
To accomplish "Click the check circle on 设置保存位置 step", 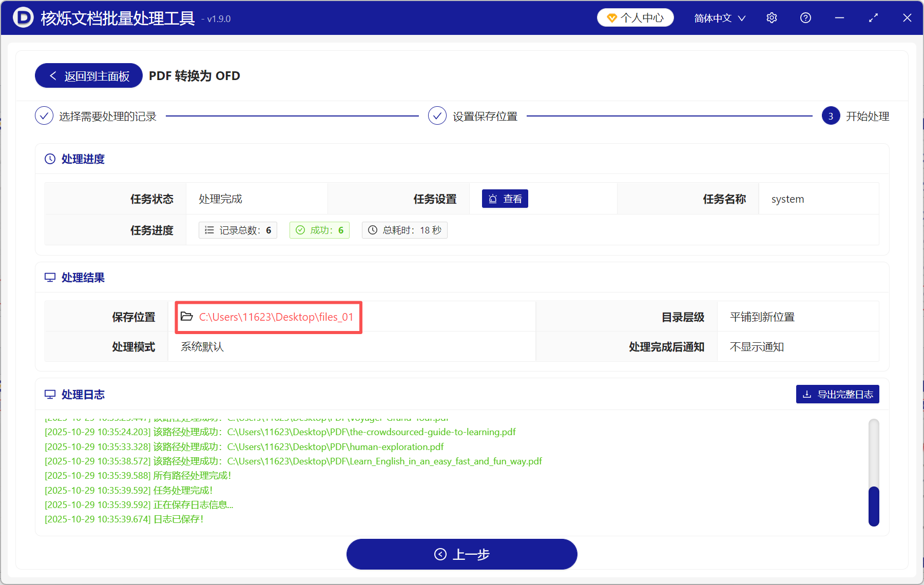I will 437,116.
